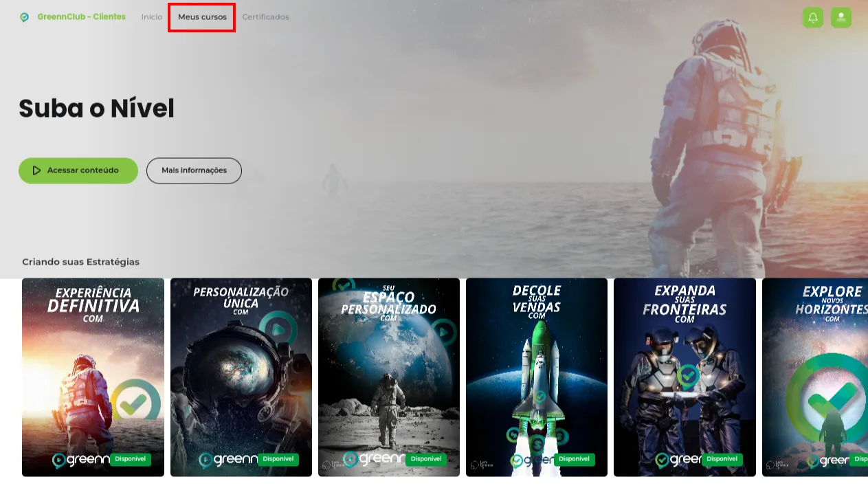
Task: Click the Mais informações button
Action: [x=194, y=170]
